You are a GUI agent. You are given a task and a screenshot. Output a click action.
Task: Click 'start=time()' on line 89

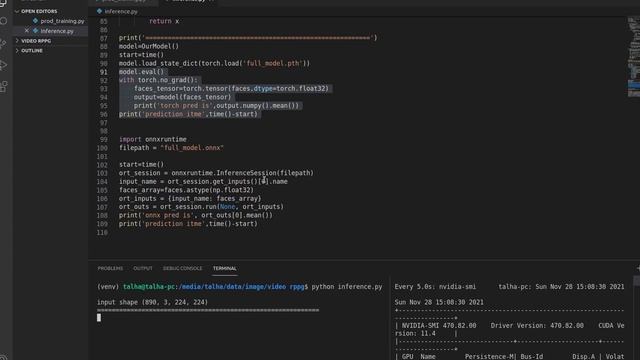click(141, 55)
